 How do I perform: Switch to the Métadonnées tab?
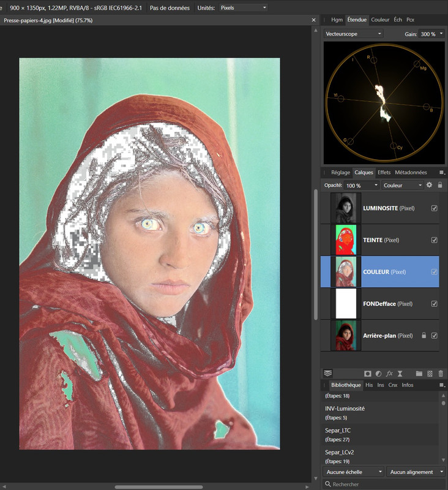pos(411,173)
